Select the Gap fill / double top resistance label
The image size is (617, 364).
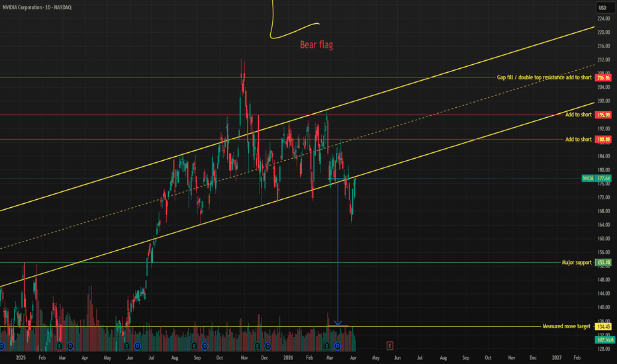click(544, 77)
